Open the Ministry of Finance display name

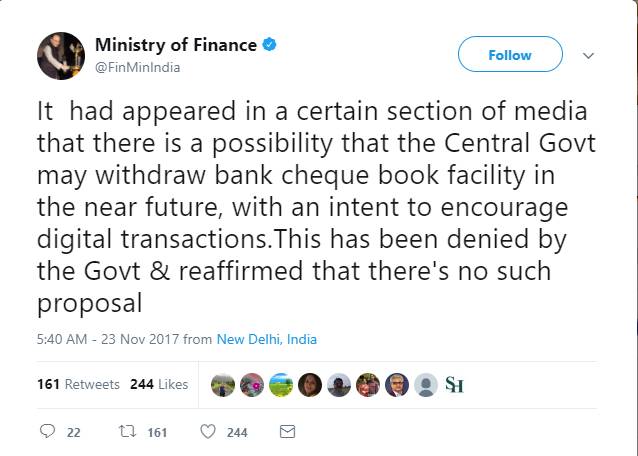[x=176, y=45]
